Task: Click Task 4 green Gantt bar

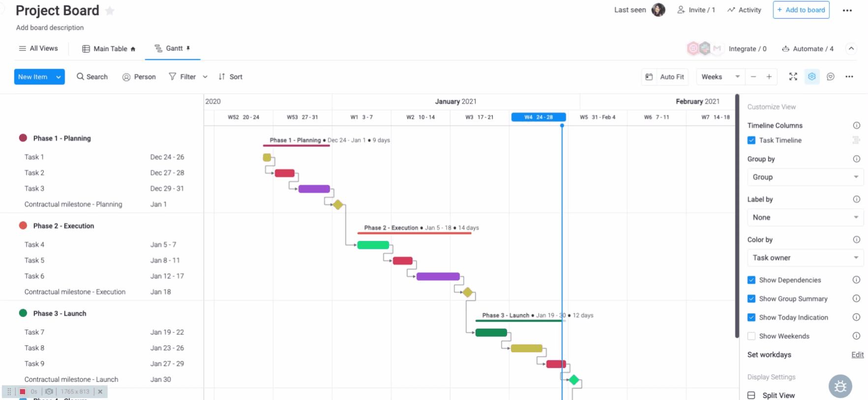Action: point(373,245)
